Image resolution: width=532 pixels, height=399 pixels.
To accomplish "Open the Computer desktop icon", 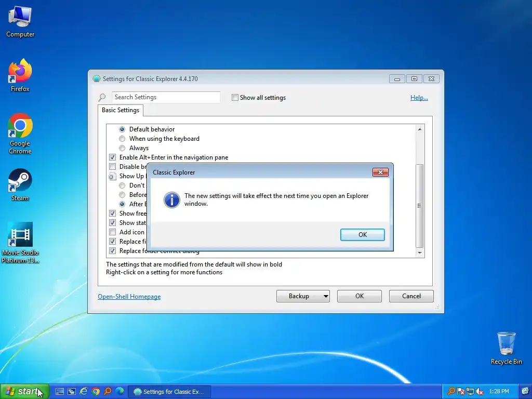I will click(20, 22).
